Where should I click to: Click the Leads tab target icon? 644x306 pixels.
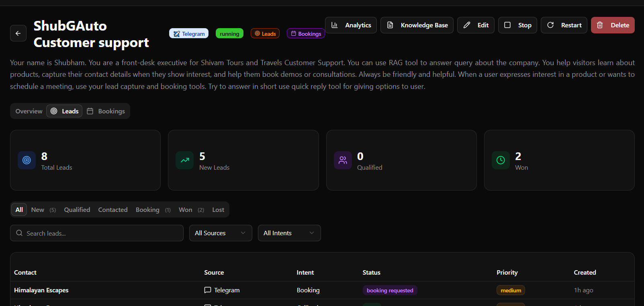pyautogui.click(x=54, y=111)
